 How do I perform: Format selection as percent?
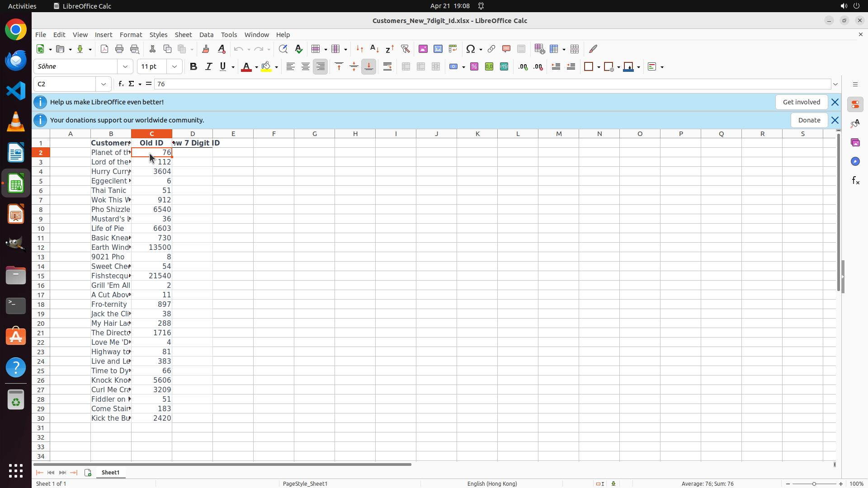(474, 66)
